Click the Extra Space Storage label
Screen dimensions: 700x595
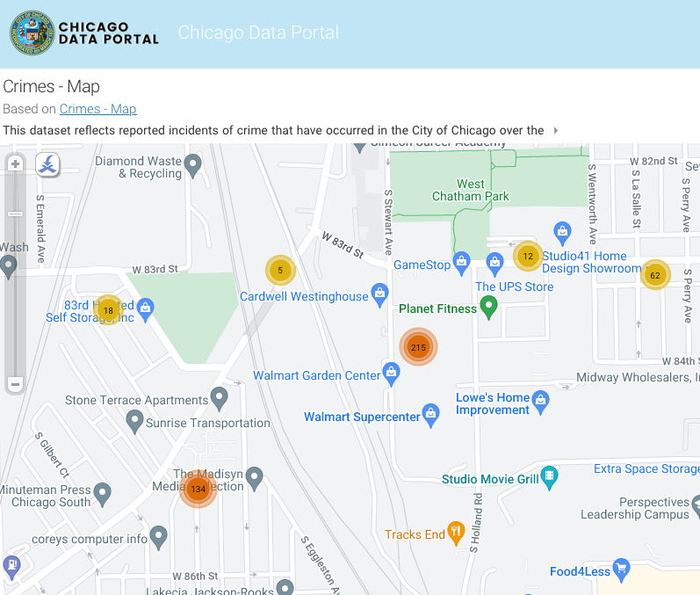[646, 468]
